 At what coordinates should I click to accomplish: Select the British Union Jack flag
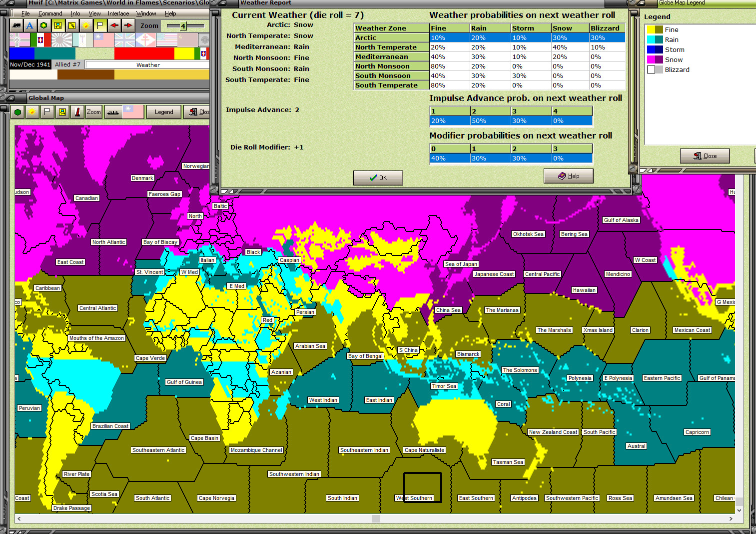[124, 39]
